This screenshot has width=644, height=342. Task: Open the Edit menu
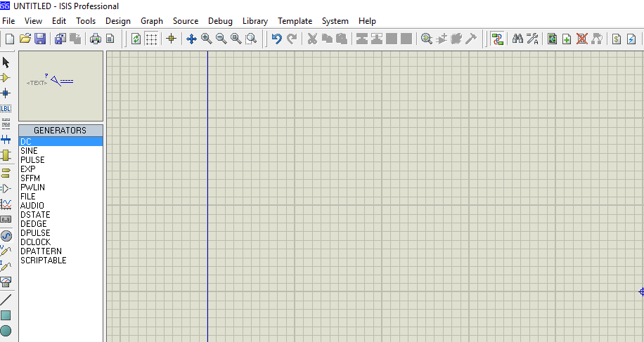click(x=59, y=21)
